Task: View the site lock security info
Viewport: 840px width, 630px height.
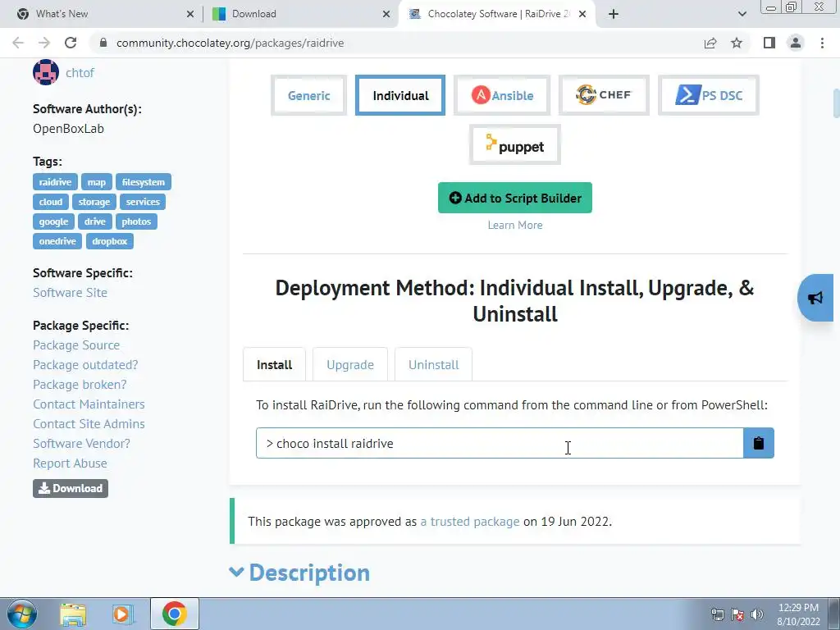Action: point(103,43)
